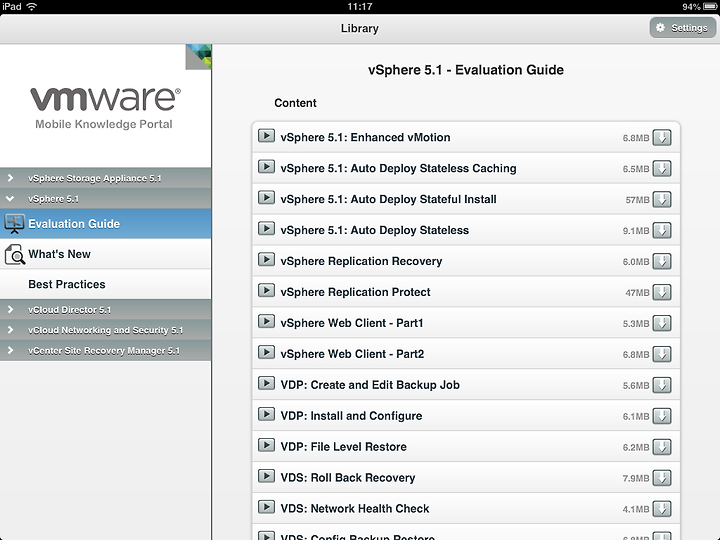
Task: Expand vCloud Director 5.1 section
Action: 106,309
